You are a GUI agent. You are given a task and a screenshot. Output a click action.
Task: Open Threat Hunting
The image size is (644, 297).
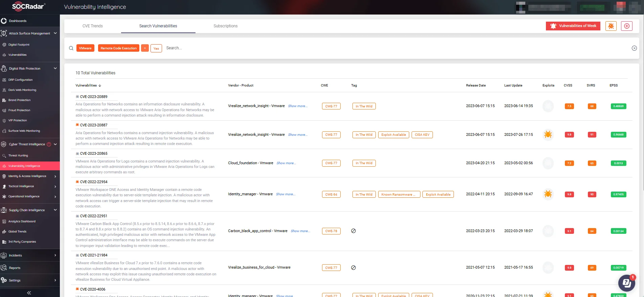(18, 155)
